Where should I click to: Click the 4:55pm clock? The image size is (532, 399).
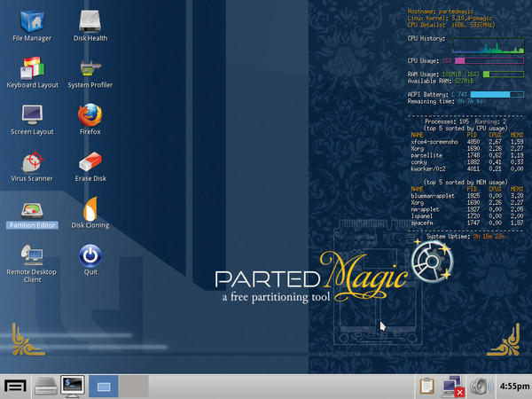click(514, 386)
